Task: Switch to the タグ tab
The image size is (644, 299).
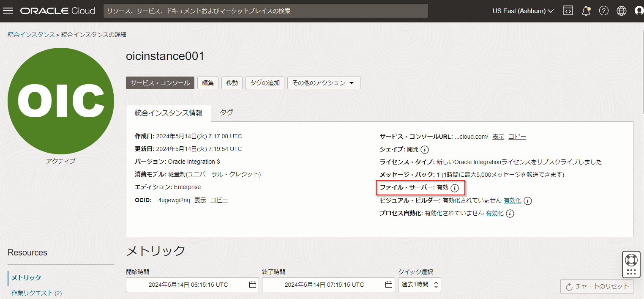Action: click(226, 112)
